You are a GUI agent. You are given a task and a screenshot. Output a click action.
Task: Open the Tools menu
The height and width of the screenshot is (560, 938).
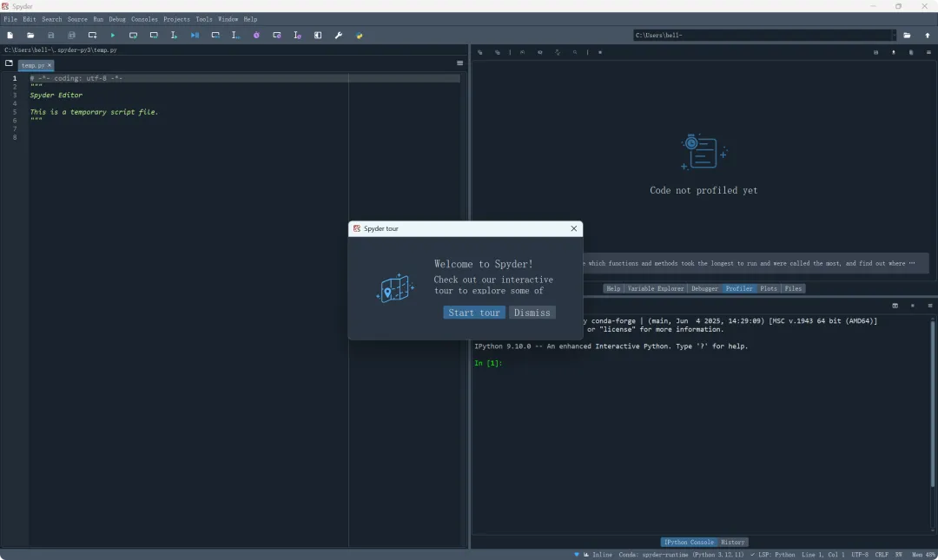click(204, 19)
